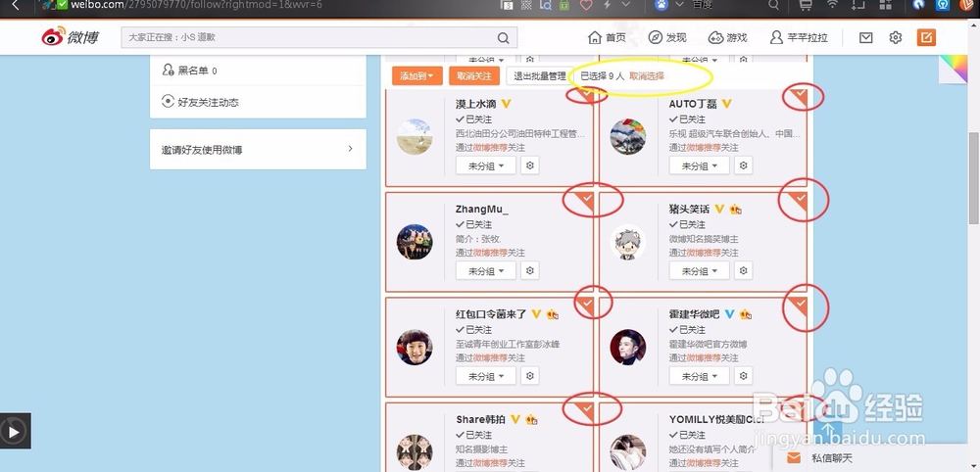Image resolution: width=980 pixels, height=472 pixels.
Task: Toggle selection checkmark on 红包口令菌来了 card
Action: tap(586, 305)
